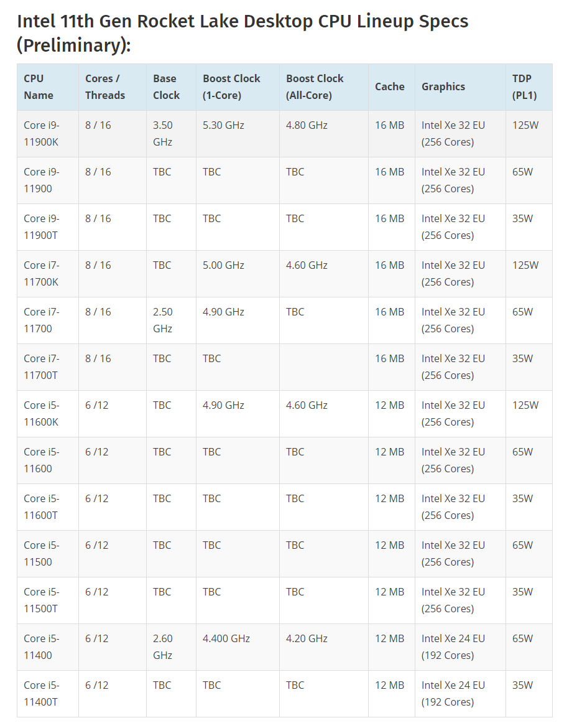The width and height of the screenshot is (577, 728).
Task: Select the 'Core i9-11900T' name cell
Action: point(48,227)
